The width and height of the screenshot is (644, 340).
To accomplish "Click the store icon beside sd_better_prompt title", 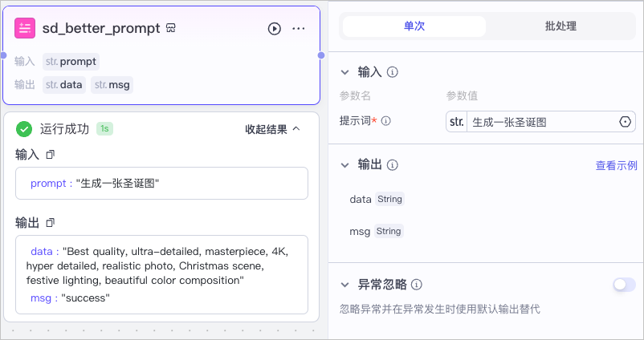I will coord(171,28).
